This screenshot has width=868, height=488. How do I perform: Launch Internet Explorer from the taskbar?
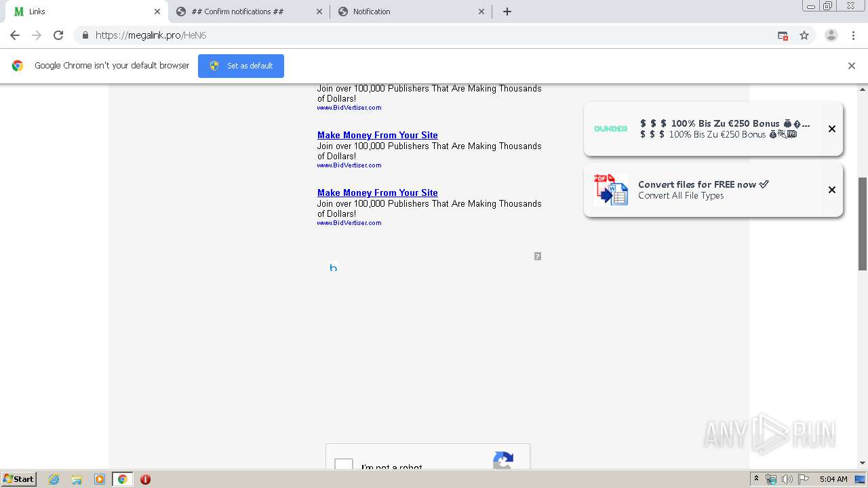point(54,479)
